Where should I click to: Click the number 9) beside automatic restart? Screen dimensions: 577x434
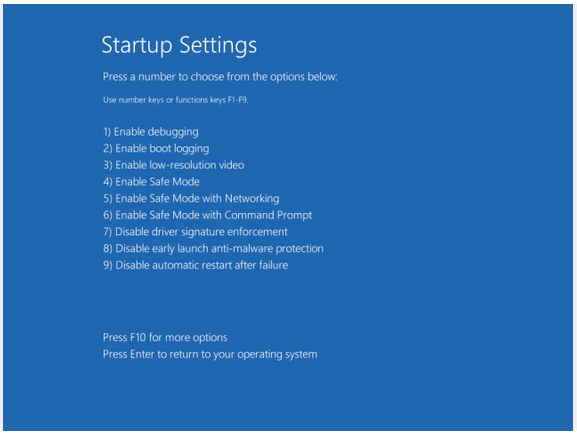(x=107, y=265)
